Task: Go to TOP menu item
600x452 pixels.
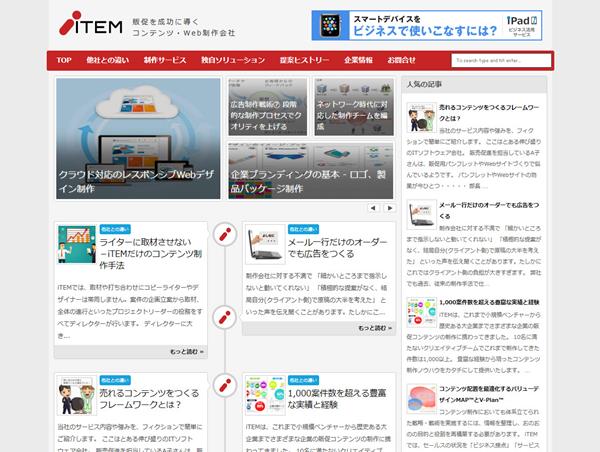Action: click(64, 60)
